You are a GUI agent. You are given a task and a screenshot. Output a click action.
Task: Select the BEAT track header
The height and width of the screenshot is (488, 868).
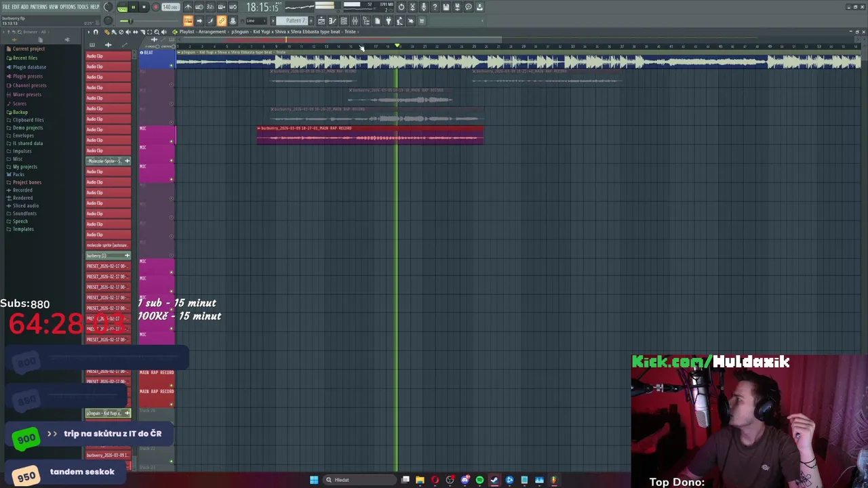(157, 59)
